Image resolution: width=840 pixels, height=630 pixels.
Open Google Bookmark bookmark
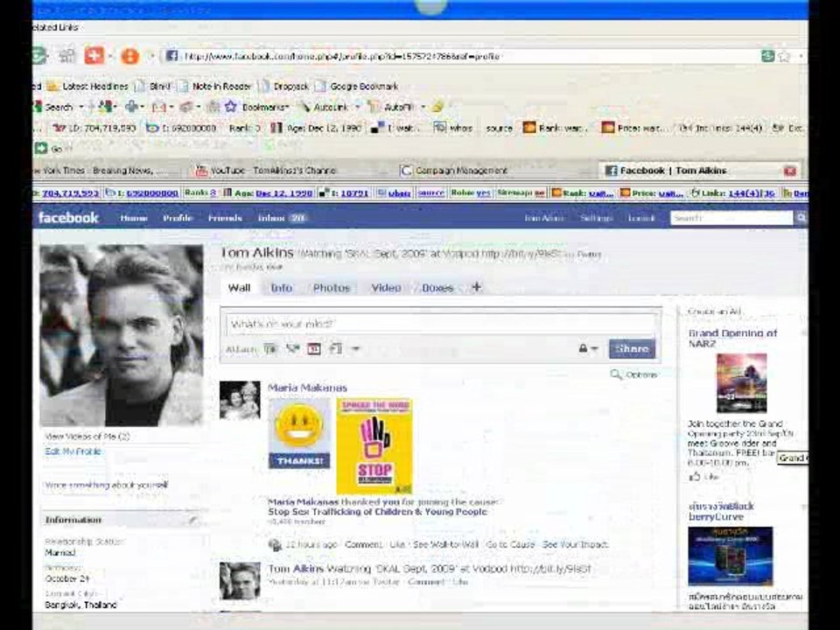pyautogui.click(x=357, y=87)
